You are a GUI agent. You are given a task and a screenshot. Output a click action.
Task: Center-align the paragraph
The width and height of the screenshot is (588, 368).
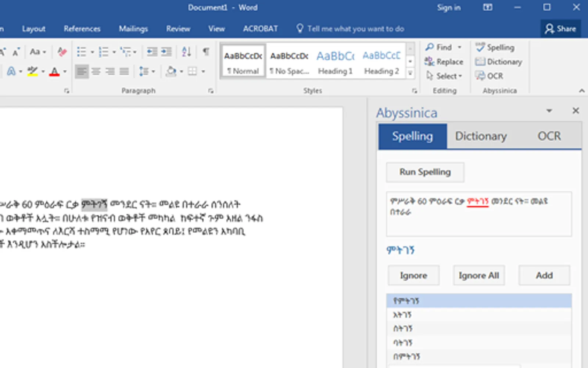point(96,71)
